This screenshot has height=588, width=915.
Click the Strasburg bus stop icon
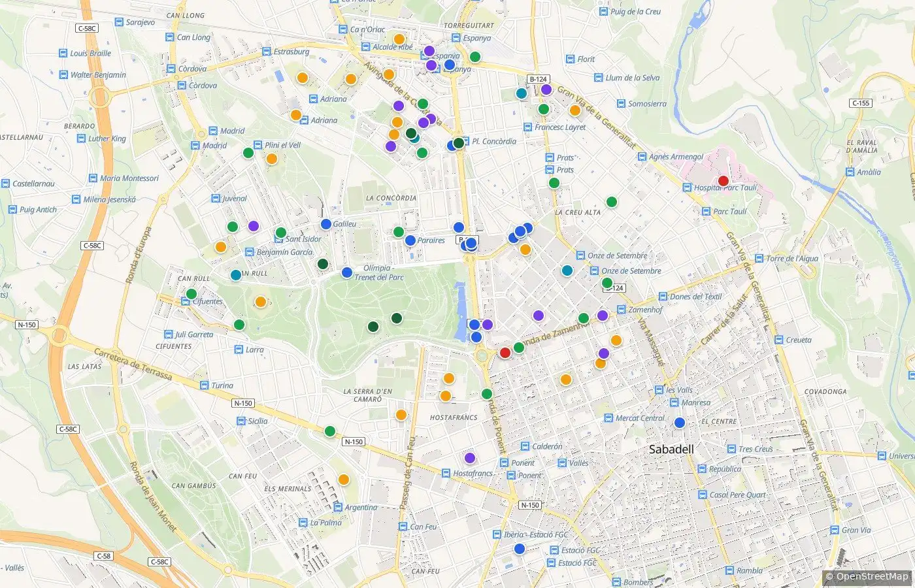pyautogui.click(x=267, y=52)
